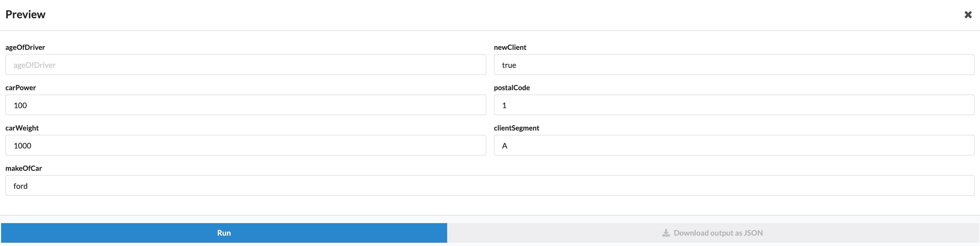
Task: Click the ageOfDriver label text
Action: 25,47
